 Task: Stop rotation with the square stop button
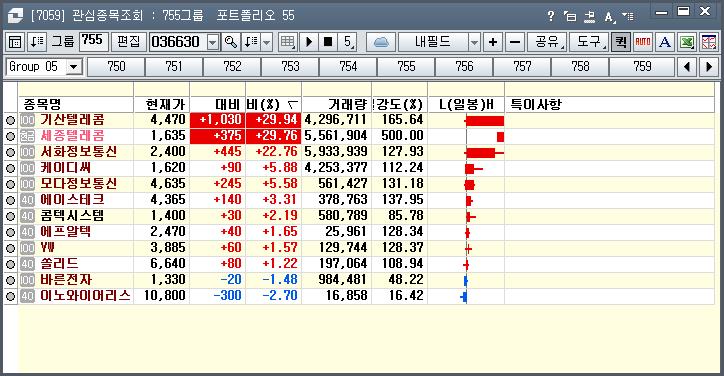328,42
